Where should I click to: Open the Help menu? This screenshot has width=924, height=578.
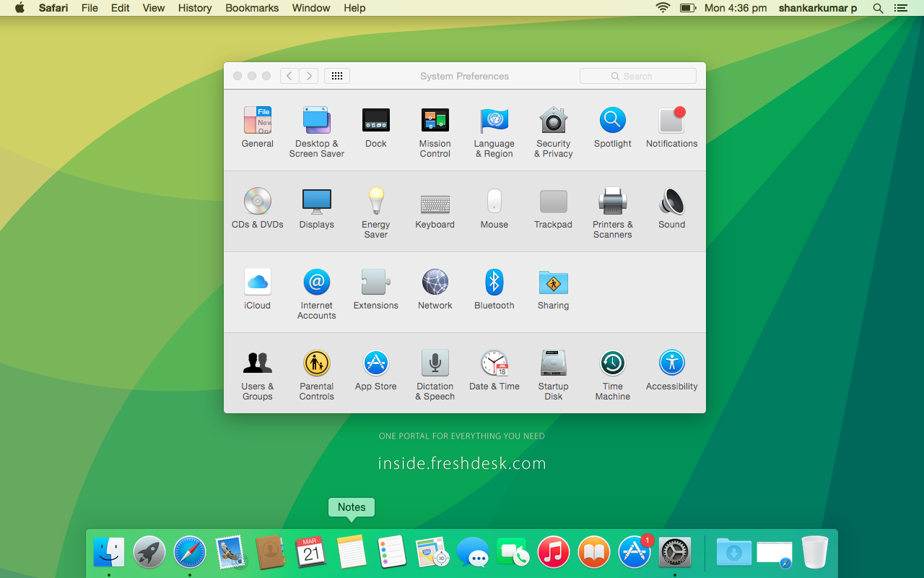coord(354,8)
